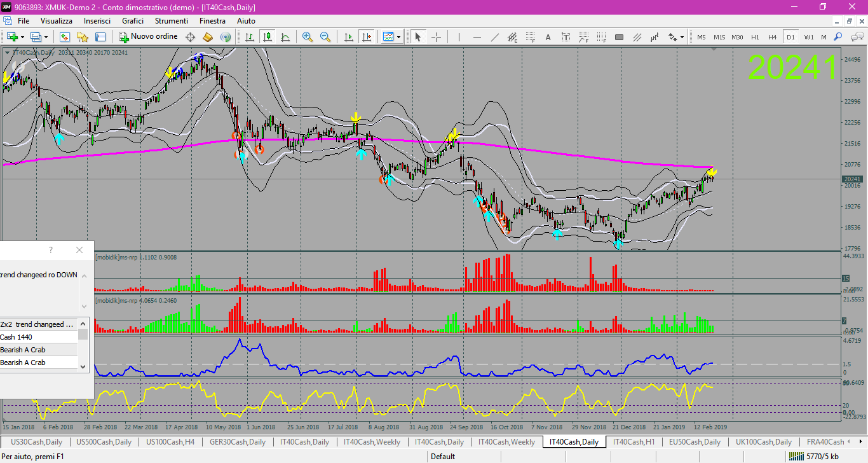Draw a vertical line tool
This screenshot has height=463, width=868.
[459, 37]
